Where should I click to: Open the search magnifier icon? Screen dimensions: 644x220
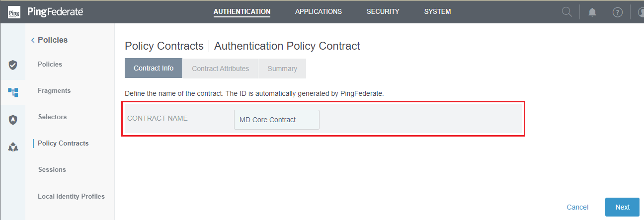pyautogui.click(x=567, y=12)
